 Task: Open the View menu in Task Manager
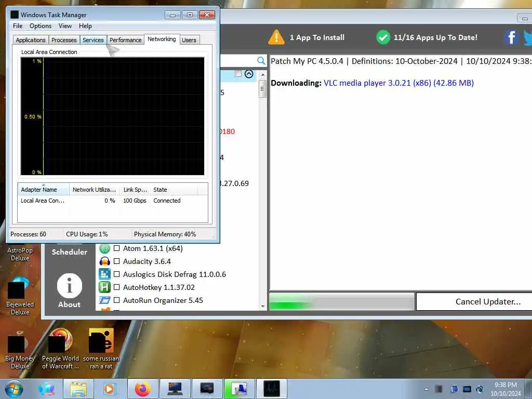[65, 26]
